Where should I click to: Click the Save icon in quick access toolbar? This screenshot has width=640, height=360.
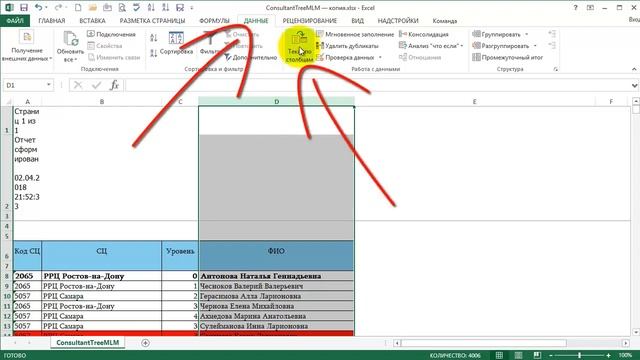click(x=24, y=8)
